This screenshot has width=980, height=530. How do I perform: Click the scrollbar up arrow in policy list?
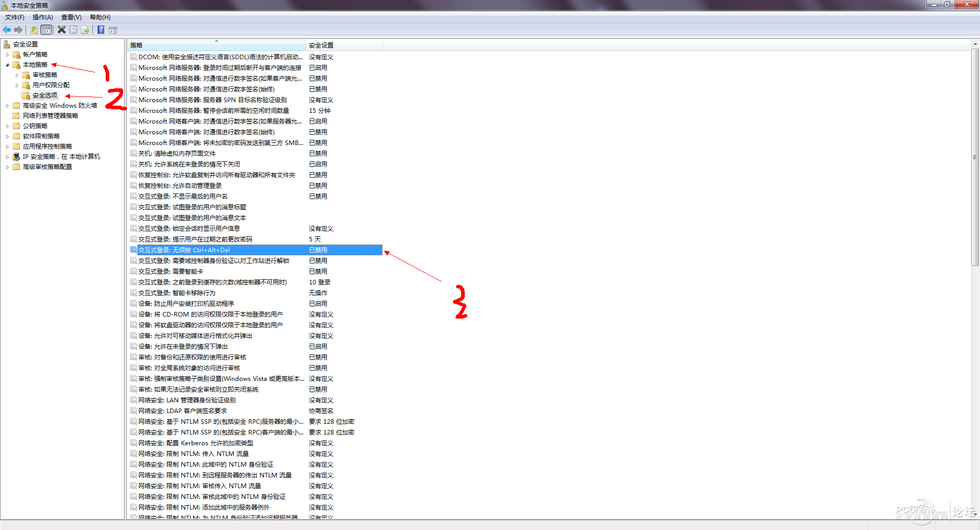tap(975, 43)
